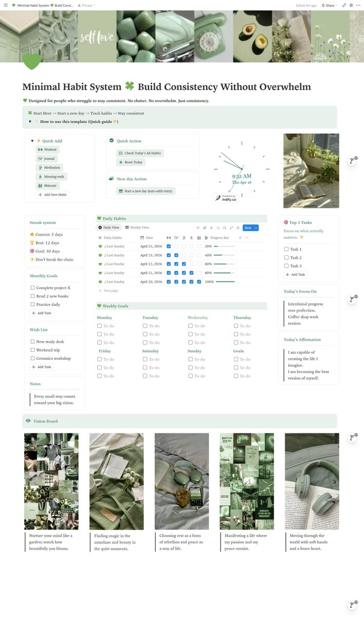Click the Progress Bar column header
The image size is (364, 617).
tap(216, 238)
